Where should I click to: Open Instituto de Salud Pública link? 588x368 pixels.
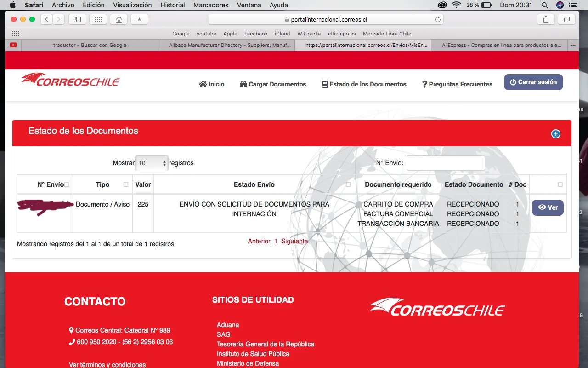click(x=253, y=354)
